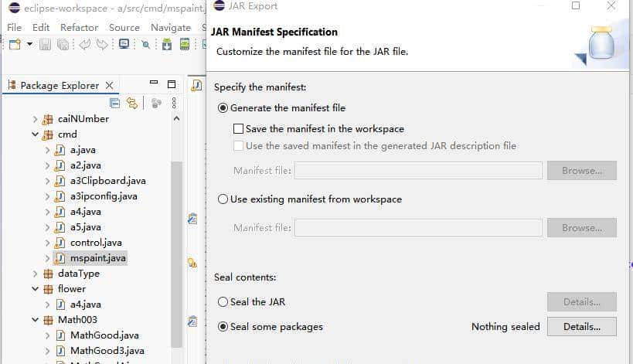The height and width of the screenshot is (364, 633).
Task: Minimize the Package Explorer panel
Action: pos(153,84)
